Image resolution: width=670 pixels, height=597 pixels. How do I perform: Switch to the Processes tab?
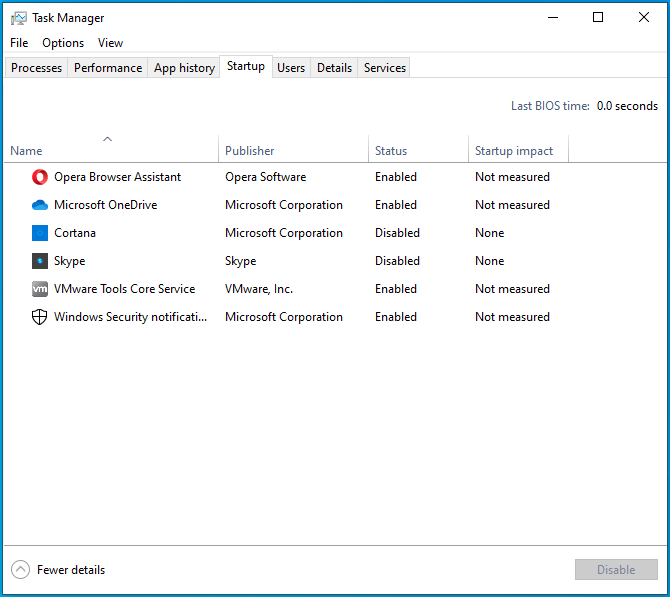point(36,68)
